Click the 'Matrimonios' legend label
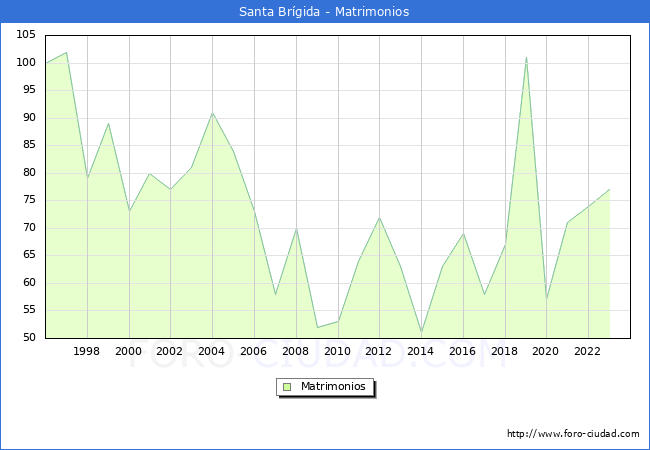This screenshot has height=450, width=650. click(x=333, y=387)
